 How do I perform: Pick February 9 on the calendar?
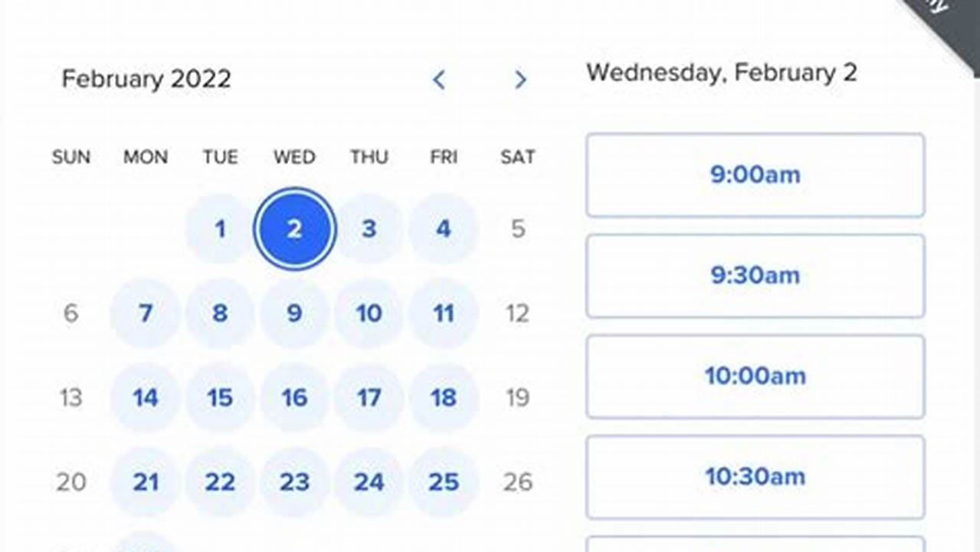(294, 313)
